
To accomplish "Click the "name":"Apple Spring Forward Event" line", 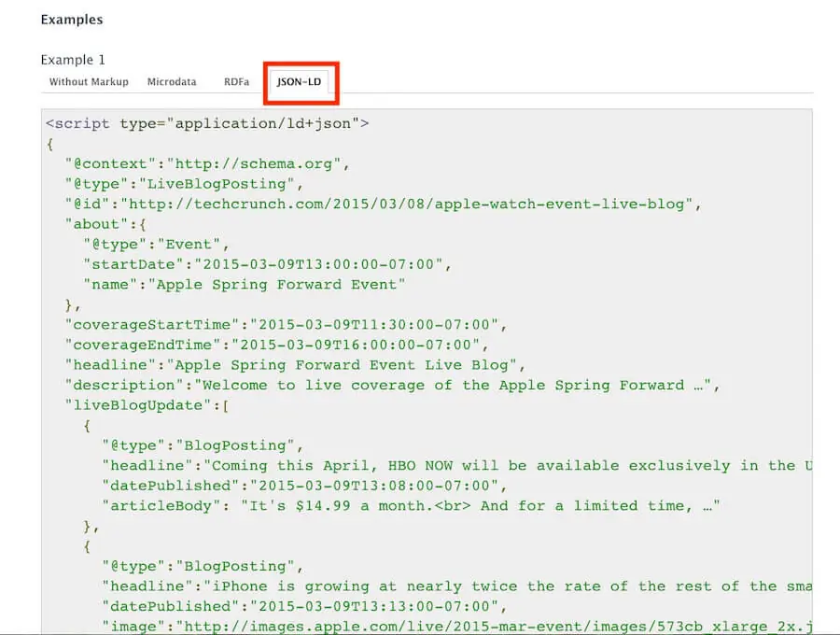I will pos(245,285).
